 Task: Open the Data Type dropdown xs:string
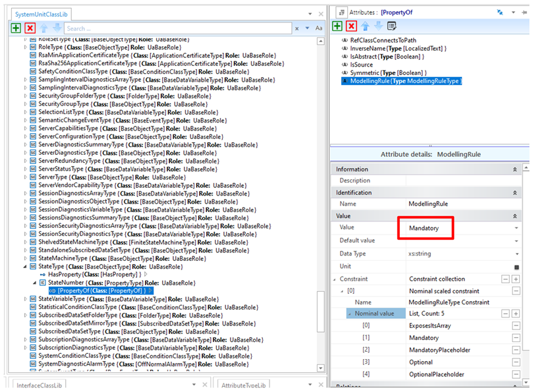click(x=517, y=254)
